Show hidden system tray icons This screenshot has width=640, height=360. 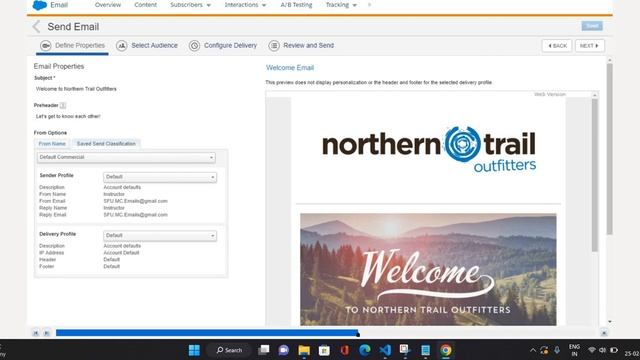[533, 350]
